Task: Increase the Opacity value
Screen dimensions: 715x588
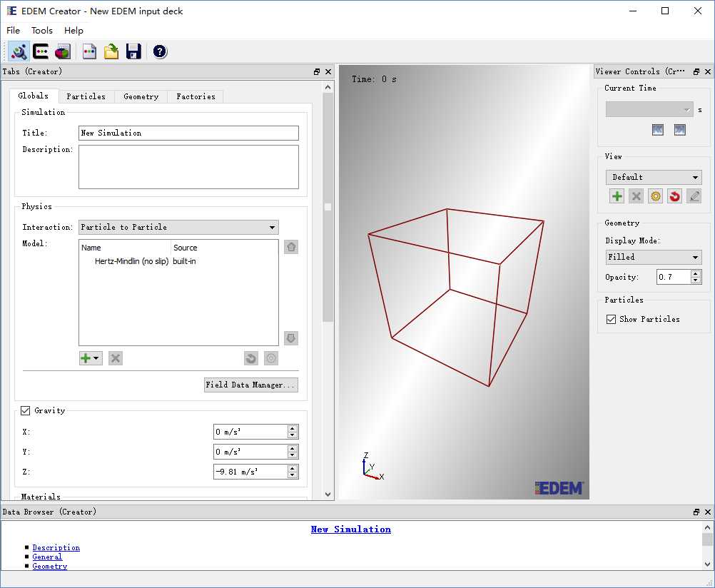Action: tap(696, 274)
